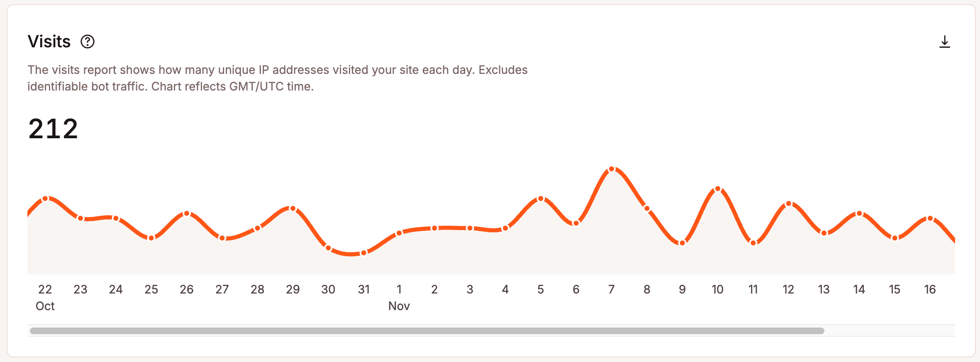Click the Nov label on the axis

[x=399, y=306]
